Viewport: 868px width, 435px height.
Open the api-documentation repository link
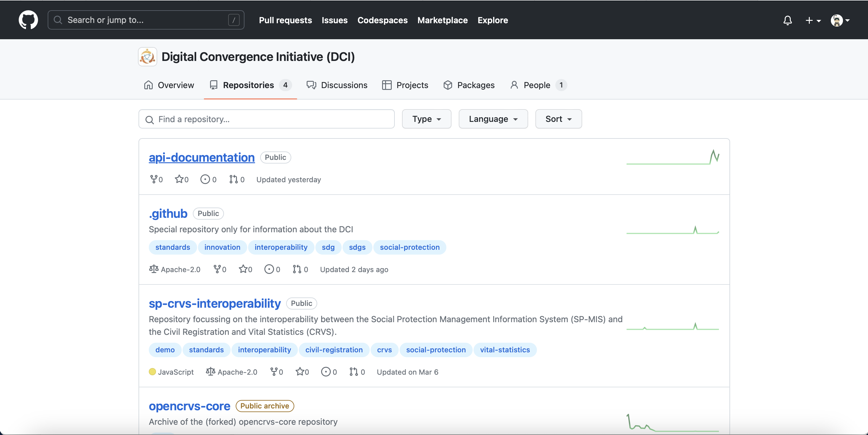point(202,157)
